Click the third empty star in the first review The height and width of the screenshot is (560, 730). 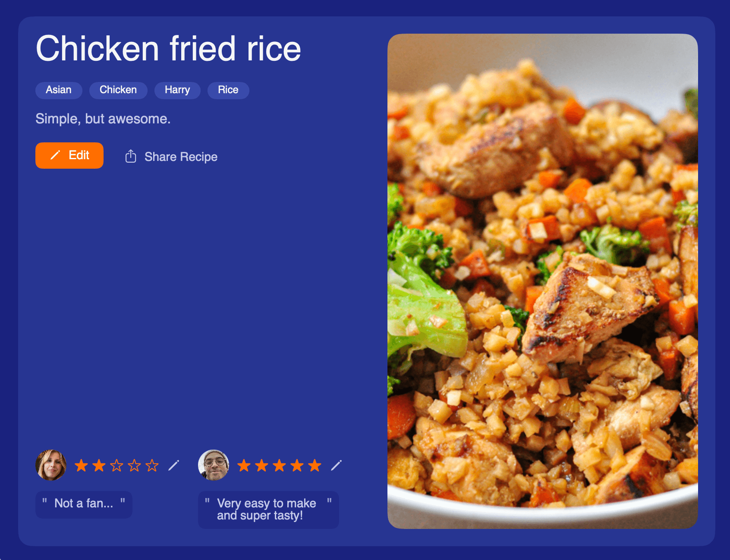click(x=116, y=466)
